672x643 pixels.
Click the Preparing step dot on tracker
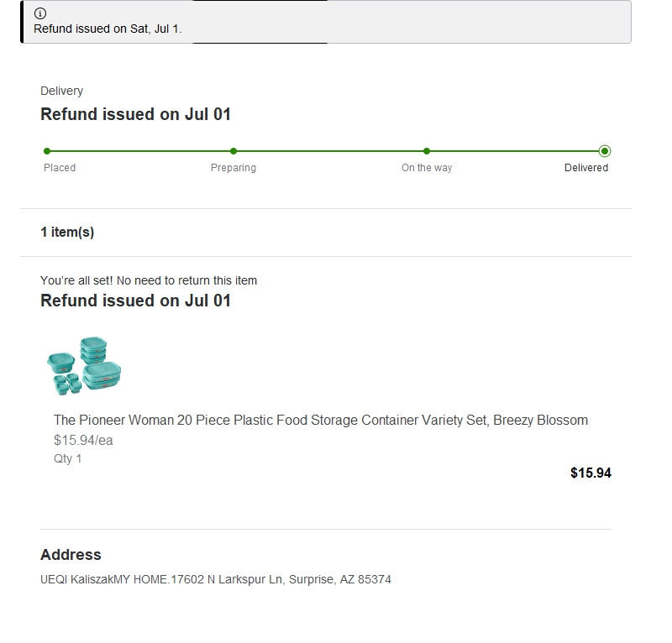click(x=234, y=151)
